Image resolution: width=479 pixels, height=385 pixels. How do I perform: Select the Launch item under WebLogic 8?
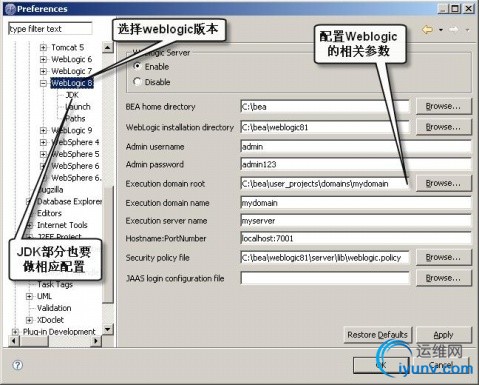point(78,107)
